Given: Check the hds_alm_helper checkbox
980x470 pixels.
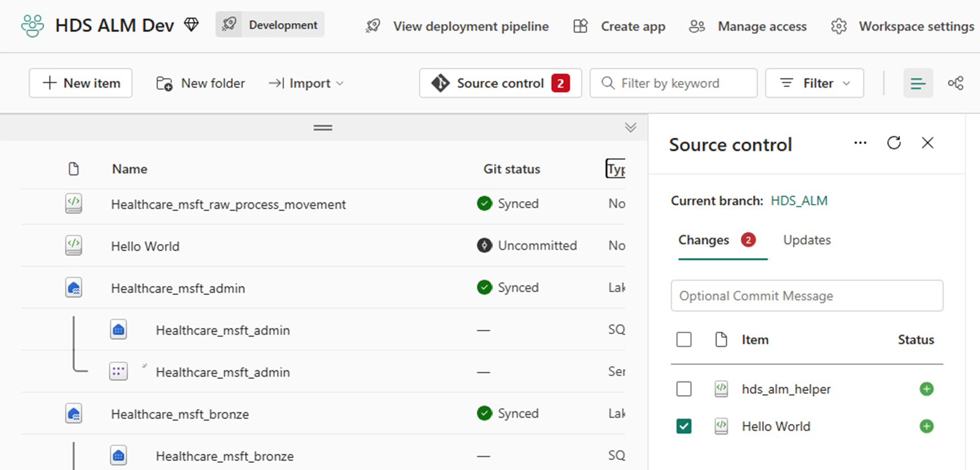Looking at the screenshot, I should [684, 389].
